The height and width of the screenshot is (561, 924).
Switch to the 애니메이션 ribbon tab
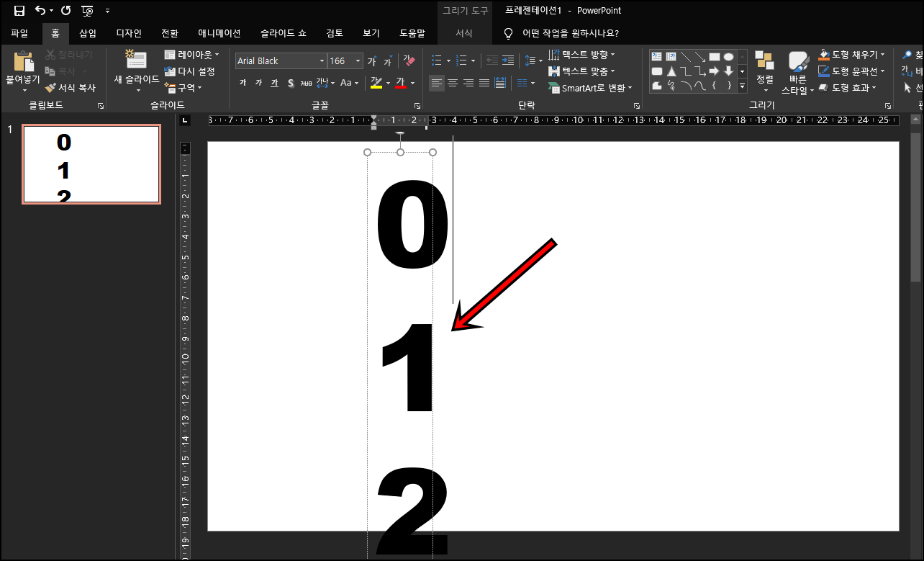[219, 33]
